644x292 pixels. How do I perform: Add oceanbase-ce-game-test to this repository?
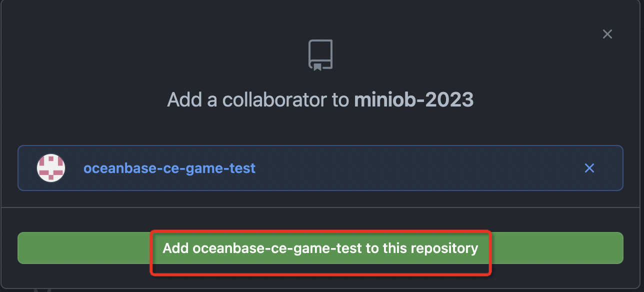pos(320,248)
